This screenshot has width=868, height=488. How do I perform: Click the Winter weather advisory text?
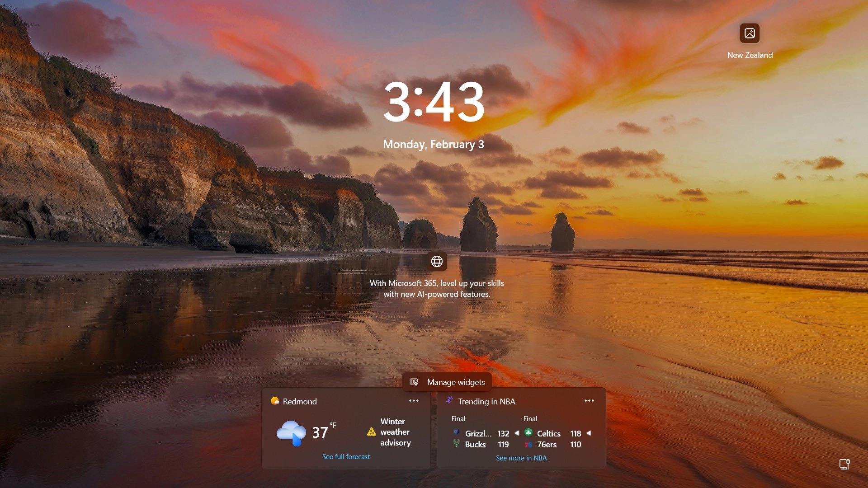(395, 432)
